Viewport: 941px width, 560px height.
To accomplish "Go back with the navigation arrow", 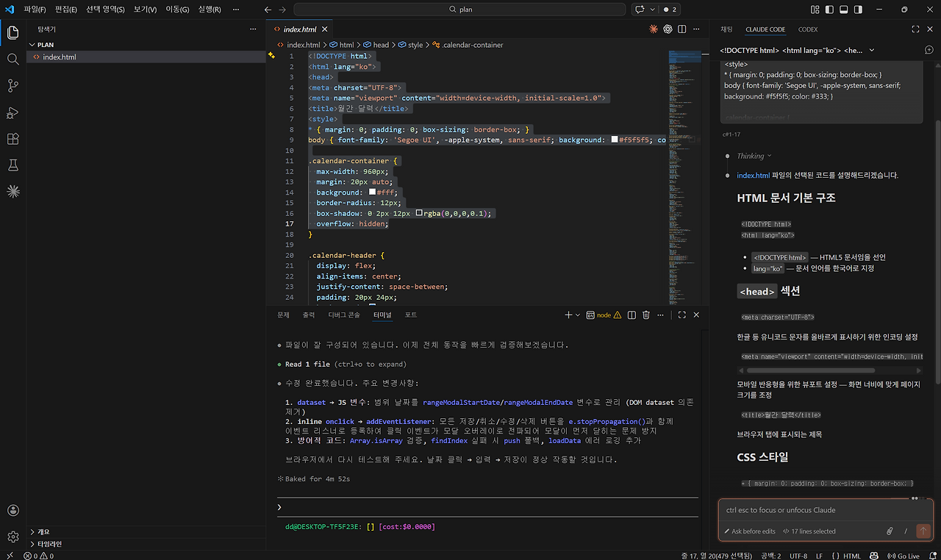I will [268, 10].
